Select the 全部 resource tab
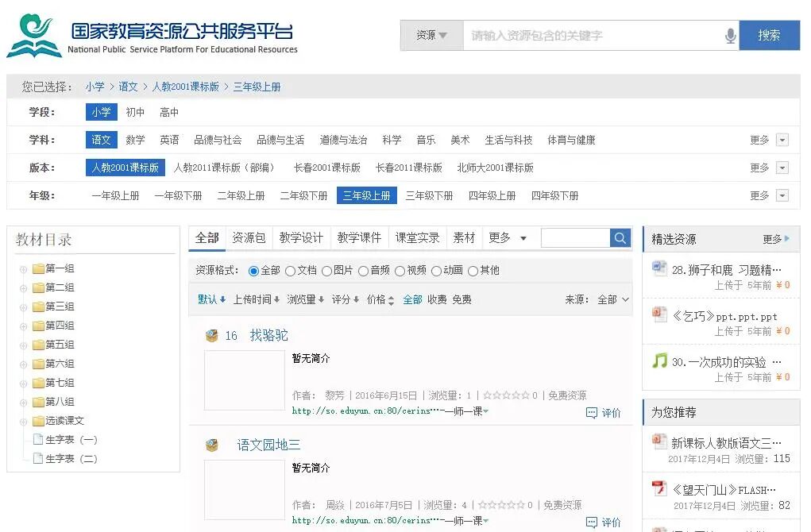Image resolution: width=811 pixels, height=532 pixels. pos(207,238)
